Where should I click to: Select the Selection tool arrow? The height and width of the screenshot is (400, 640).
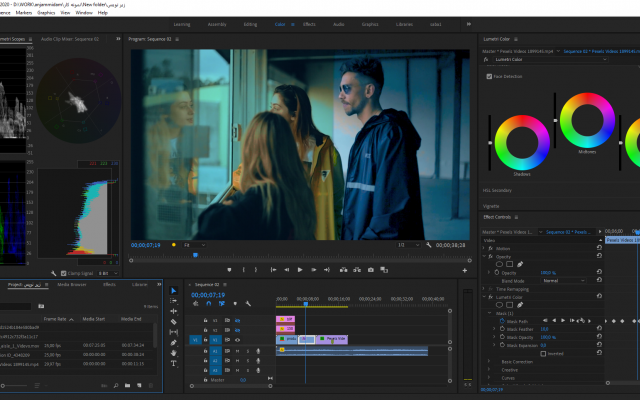tap(173, 291)
